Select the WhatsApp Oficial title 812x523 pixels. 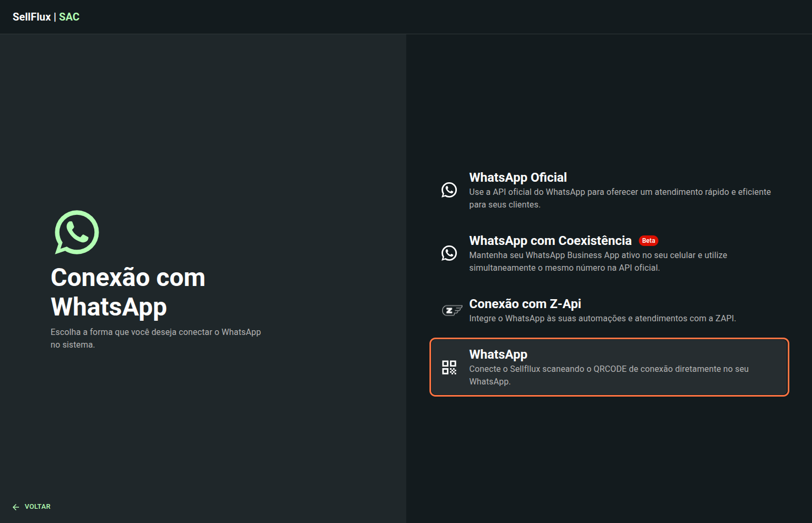click(517, 177)
